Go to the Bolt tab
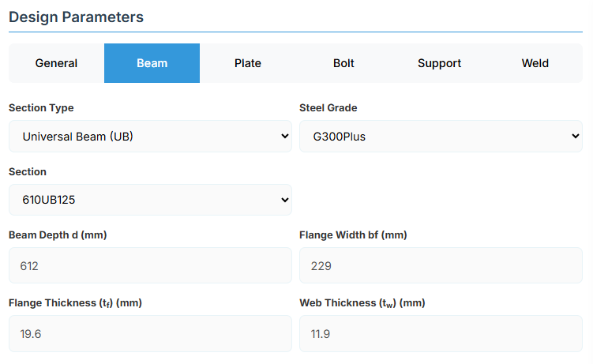The image size is (593, 364). point(343,63)
